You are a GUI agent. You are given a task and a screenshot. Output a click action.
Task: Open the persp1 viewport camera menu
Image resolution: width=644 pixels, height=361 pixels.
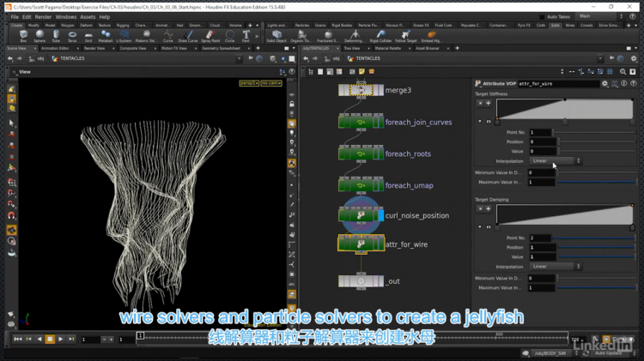point(249,83)
